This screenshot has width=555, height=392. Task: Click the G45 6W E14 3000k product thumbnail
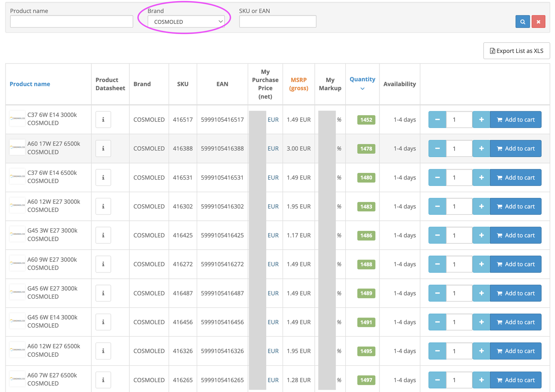click(17, 321)
